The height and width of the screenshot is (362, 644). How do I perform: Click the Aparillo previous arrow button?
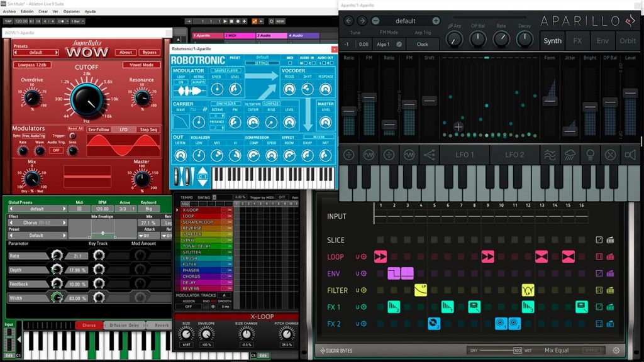tap(348, 21)
